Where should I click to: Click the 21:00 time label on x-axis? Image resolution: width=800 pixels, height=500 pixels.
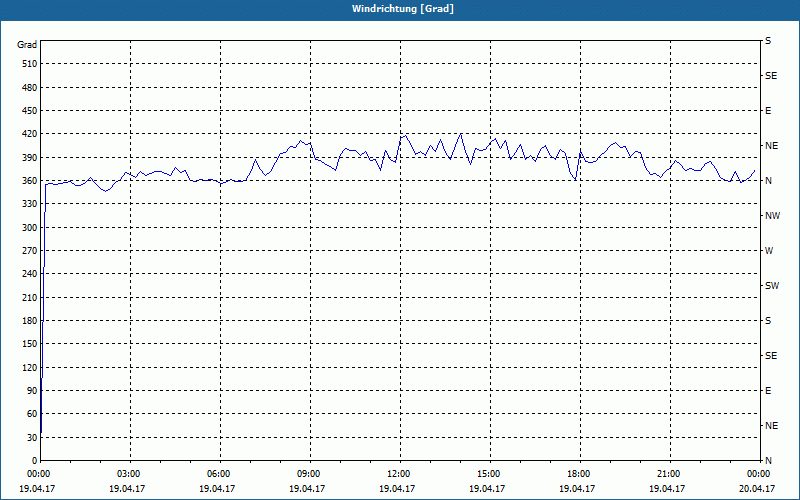(668, 474)
